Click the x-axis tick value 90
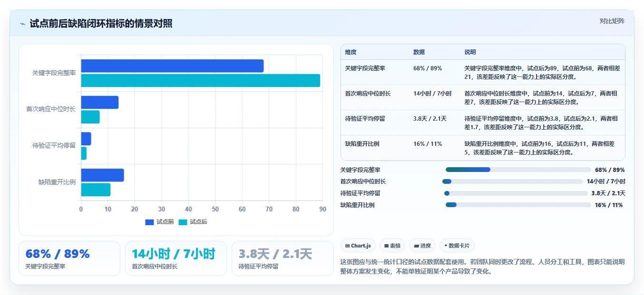This screenshot has height=295, width=644. (x=323, y=209)
